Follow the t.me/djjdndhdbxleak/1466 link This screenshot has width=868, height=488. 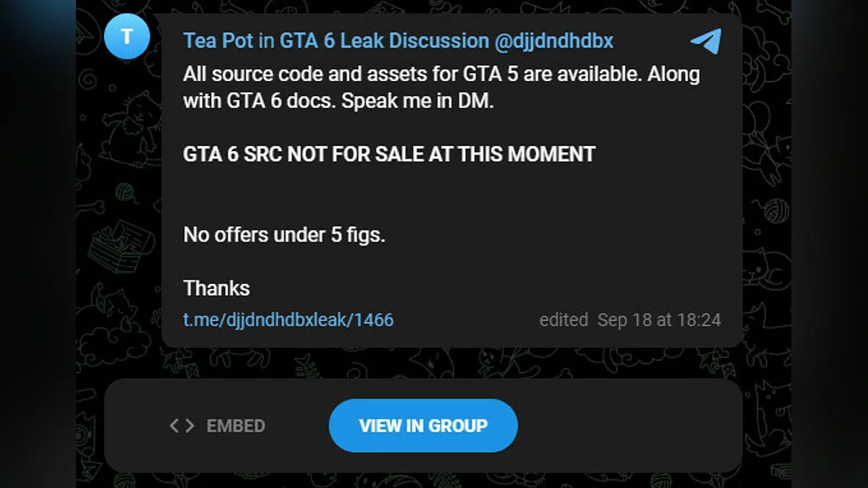(288, 320)
